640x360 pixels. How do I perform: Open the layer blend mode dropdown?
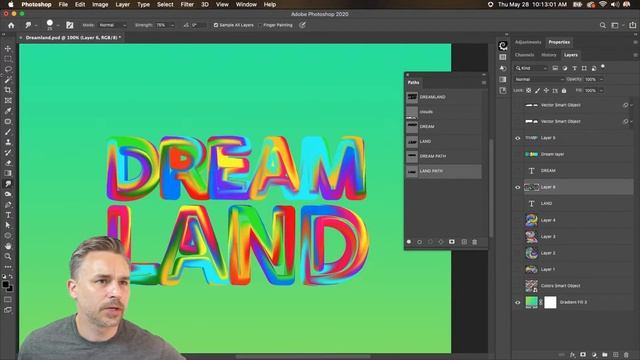[539, 79]
